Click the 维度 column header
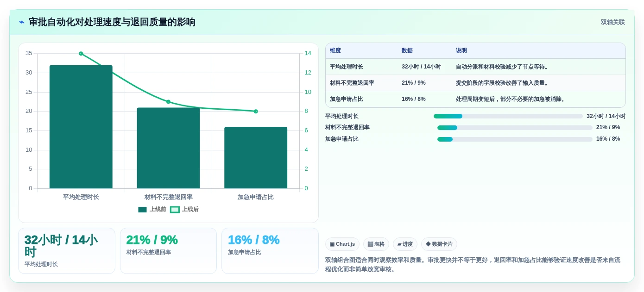 click(335, 50)
